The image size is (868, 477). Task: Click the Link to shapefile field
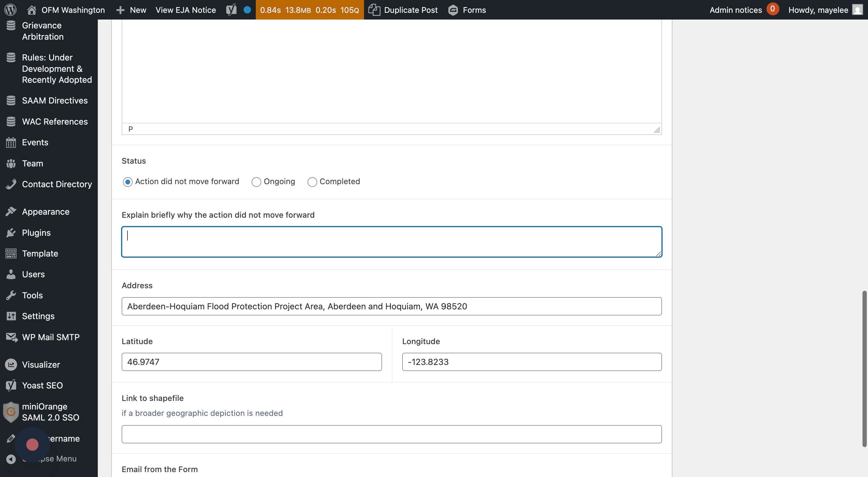click(391, 434)
